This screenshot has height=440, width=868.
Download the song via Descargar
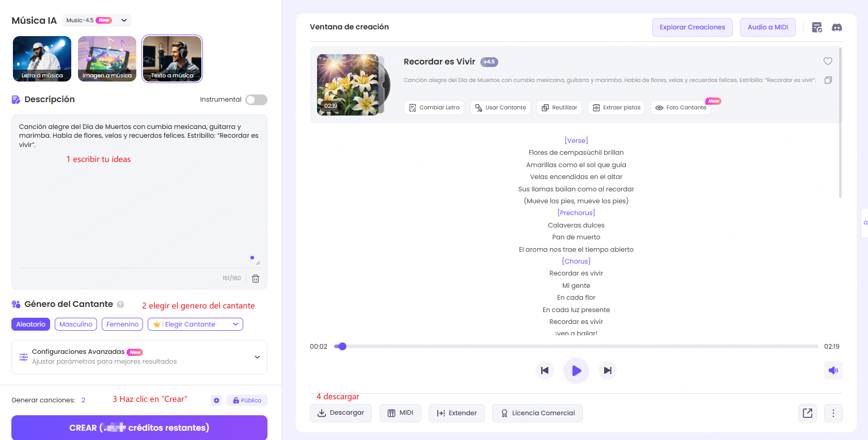(x=341, y=413)
